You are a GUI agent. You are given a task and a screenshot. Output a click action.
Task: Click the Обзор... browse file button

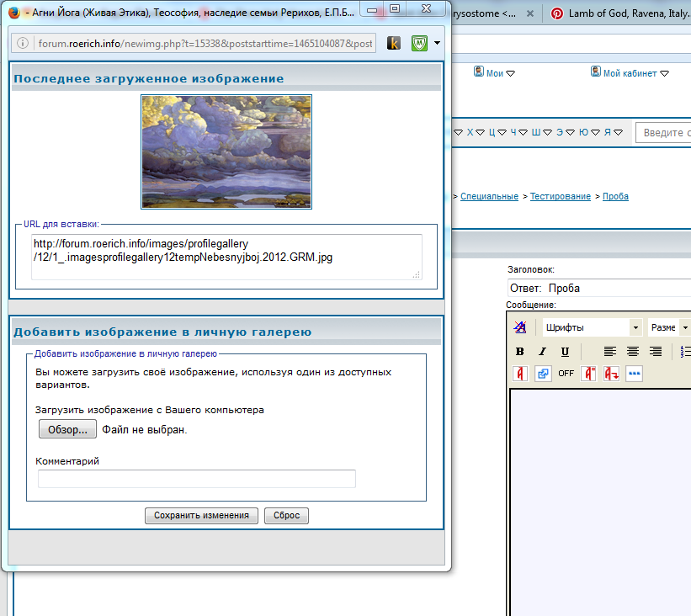coord(67,430)
